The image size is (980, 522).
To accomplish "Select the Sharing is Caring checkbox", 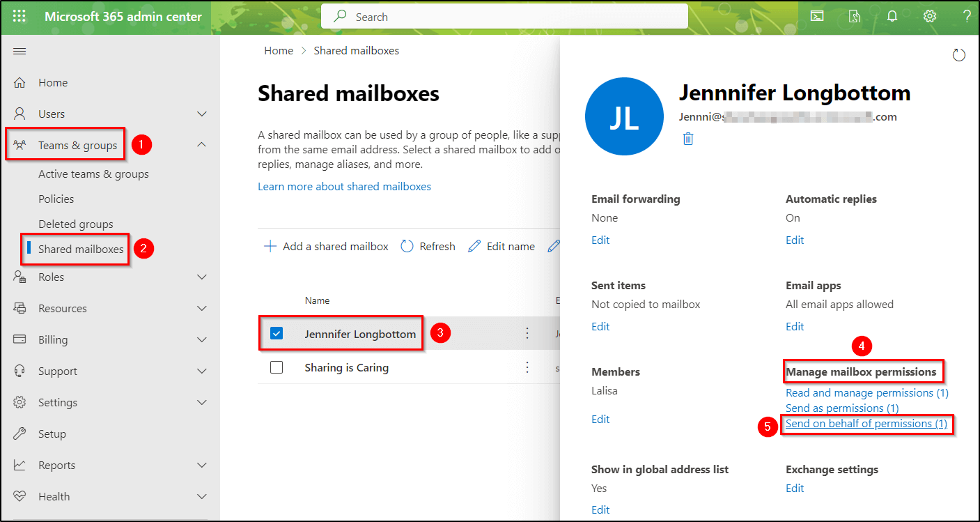I will point(277,367).
